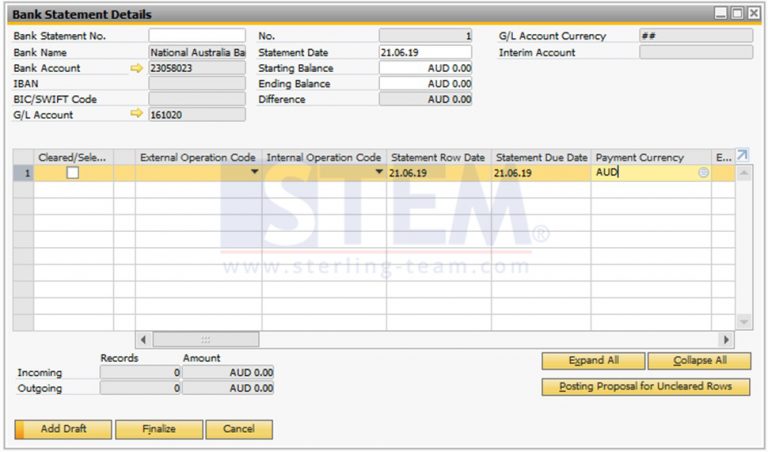Minimize the Bank Statement Details window
This screenshot has height=452, width=768.
click(720, 13)
